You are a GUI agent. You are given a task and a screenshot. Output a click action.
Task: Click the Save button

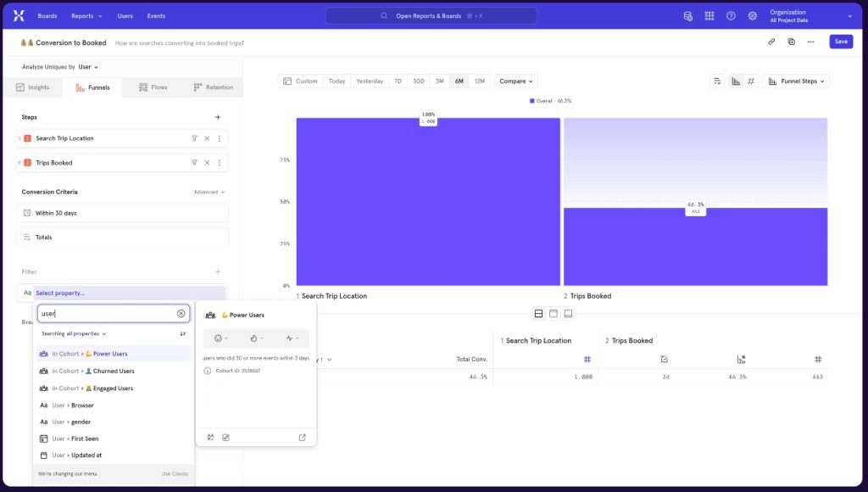click(840, 42)
